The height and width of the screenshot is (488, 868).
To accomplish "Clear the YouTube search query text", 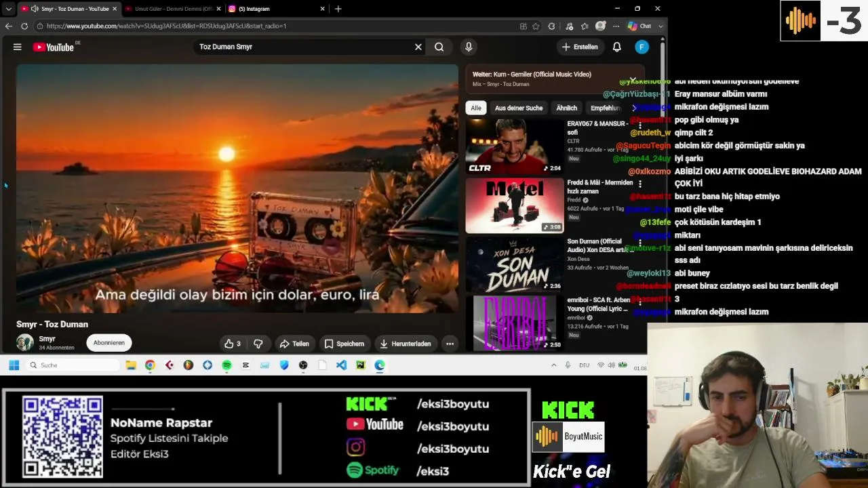I will point(418,47).
